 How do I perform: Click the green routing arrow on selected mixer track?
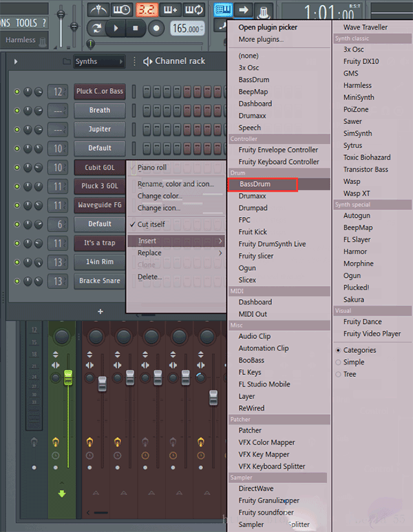point(62,493)
